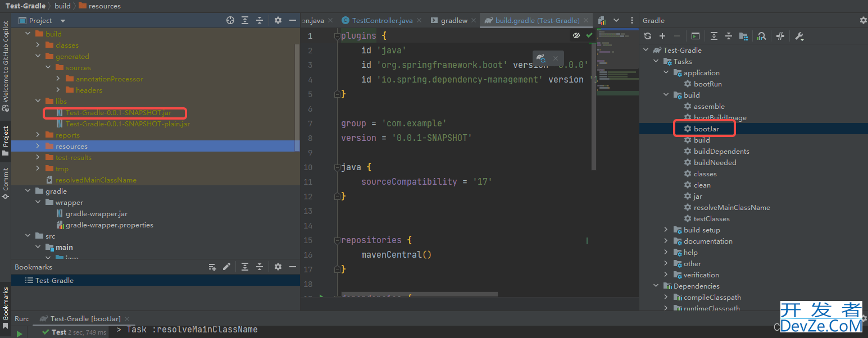Click the 'build' breadcrumb in navigation bar
This screenshot has height=338, width=868.
pyautogui.click(x=62, y=6)
